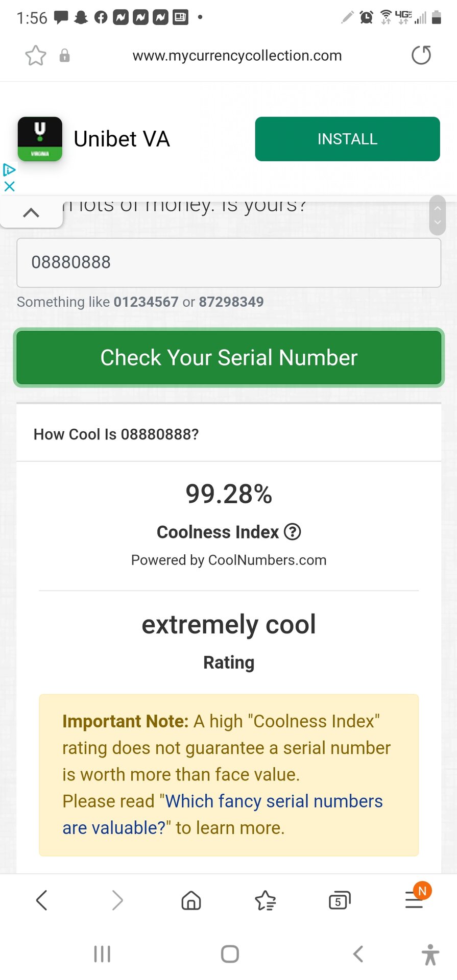
Task: Tap the URL address bar
Action: 237,56
